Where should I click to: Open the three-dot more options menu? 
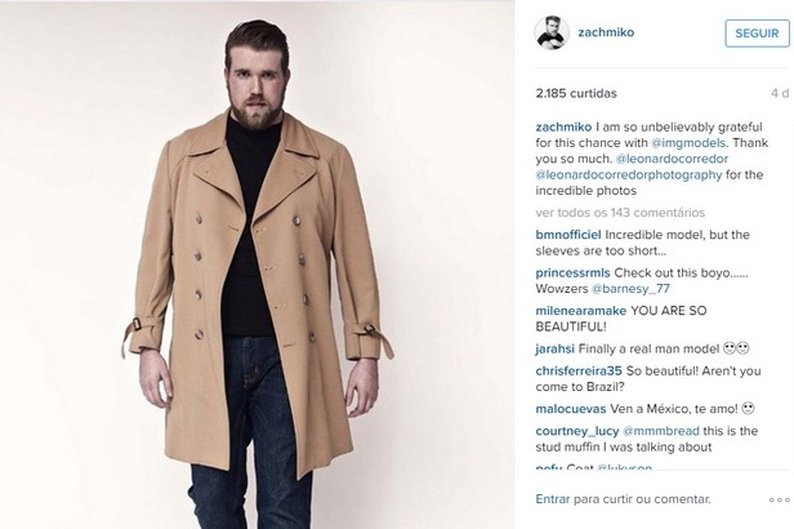779,500
